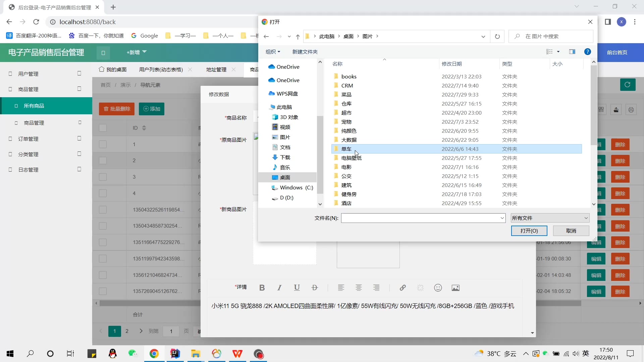Viewport: 644px width, 362px height.
Task: Click the insert image icon in editor
Action: 455,288
